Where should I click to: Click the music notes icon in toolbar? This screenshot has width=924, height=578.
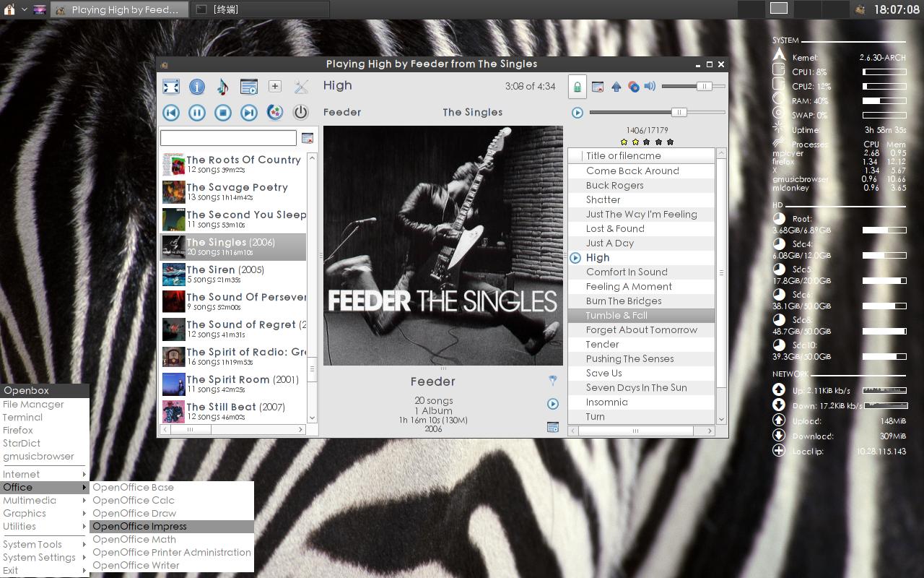click(x=222, y=87)
